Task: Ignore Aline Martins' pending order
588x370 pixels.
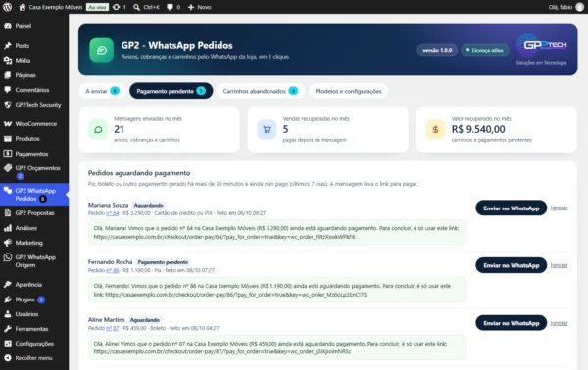Action: (560, 323)
